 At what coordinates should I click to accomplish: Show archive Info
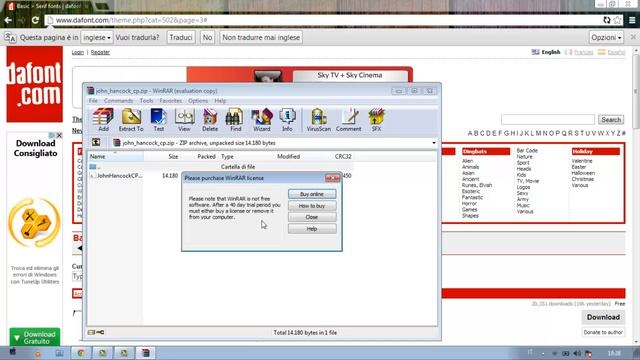(x=287, y=120)
